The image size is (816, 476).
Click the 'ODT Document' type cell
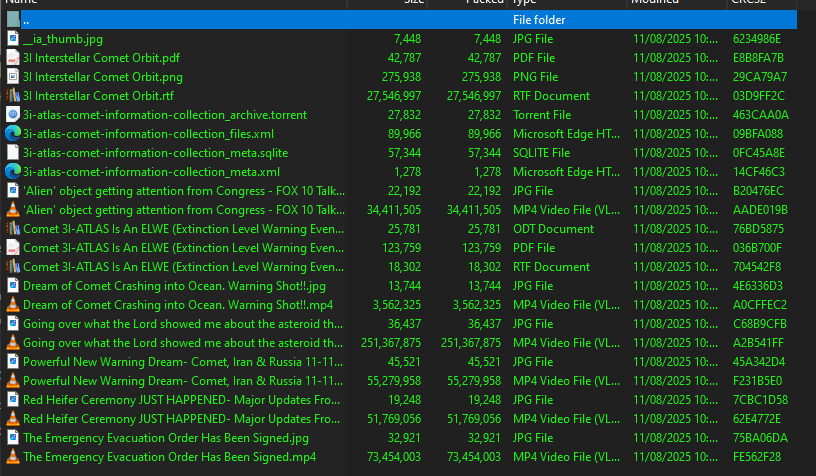[553, 229]
